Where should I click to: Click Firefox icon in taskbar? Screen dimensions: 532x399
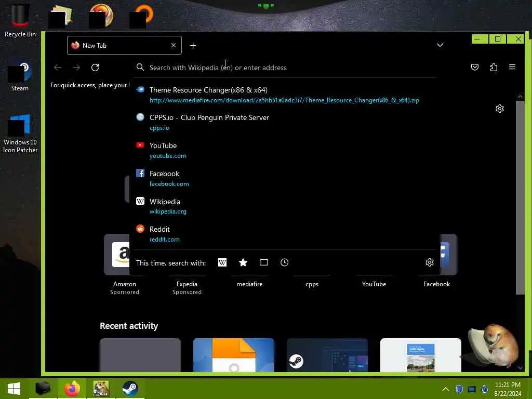click(72, 389)
